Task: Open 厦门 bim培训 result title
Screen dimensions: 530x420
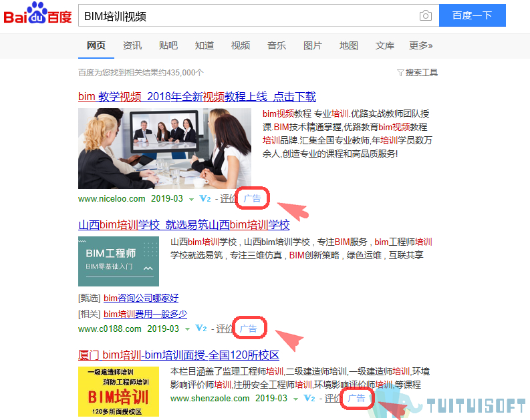Action: click(x=178, y=355)
